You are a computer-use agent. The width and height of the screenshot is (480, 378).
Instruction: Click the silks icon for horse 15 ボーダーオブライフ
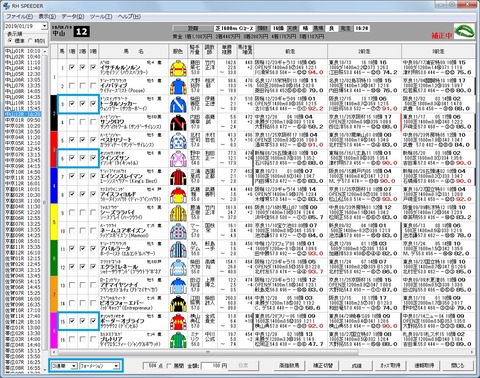click(x=178, y=321)
